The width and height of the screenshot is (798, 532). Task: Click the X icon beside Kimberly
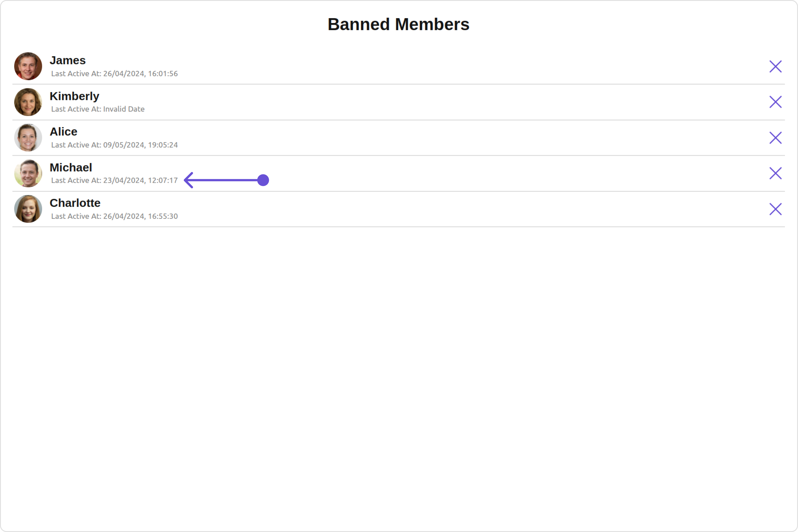tap(775, 102)
